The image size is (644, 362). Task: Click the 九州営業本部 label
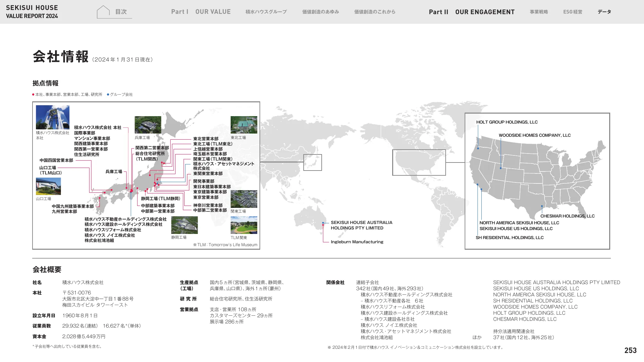tap(64, 212)
